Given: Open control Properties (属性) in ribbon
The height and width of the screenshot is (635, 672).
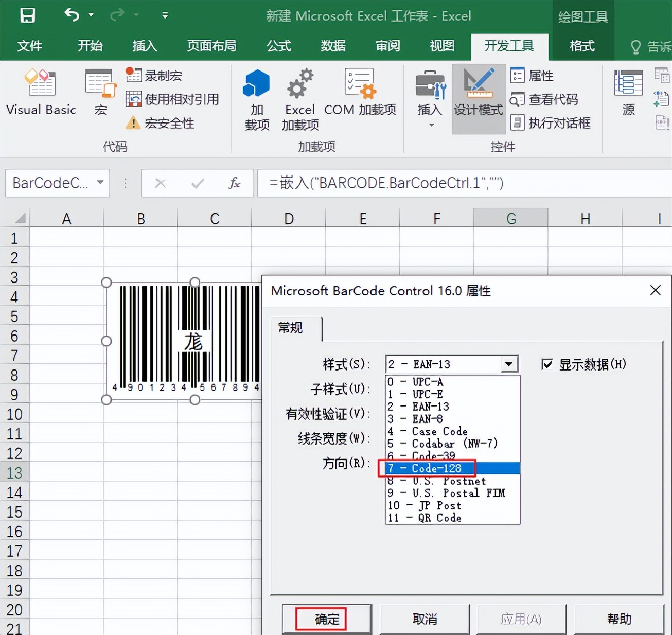Looking at the screenshot, I should point(532,76).
